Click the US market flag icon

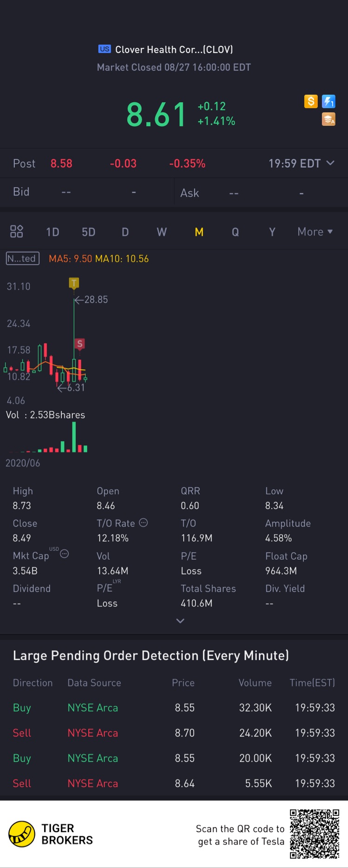(x=105, y=49)
